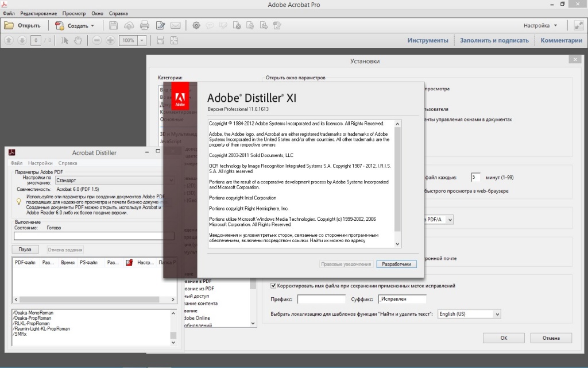Click the read mode expand icon
The image size is (588, 368).
[x=579, y=25]
